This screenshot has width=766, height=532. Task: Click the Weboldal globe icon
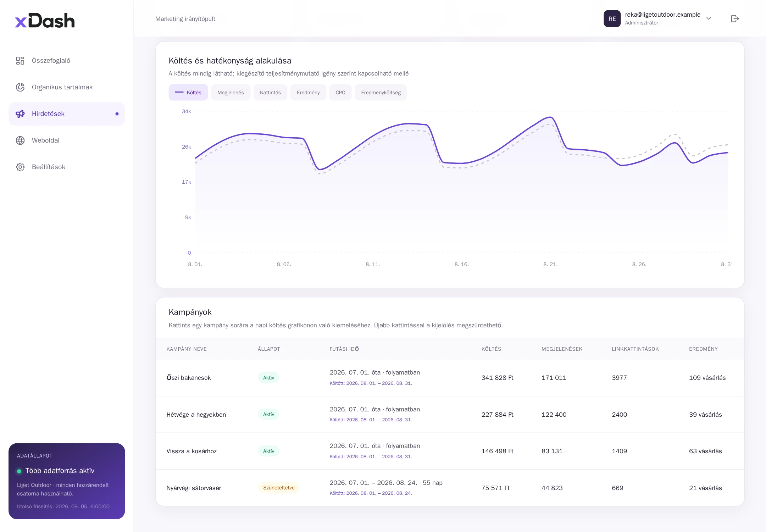20,140
